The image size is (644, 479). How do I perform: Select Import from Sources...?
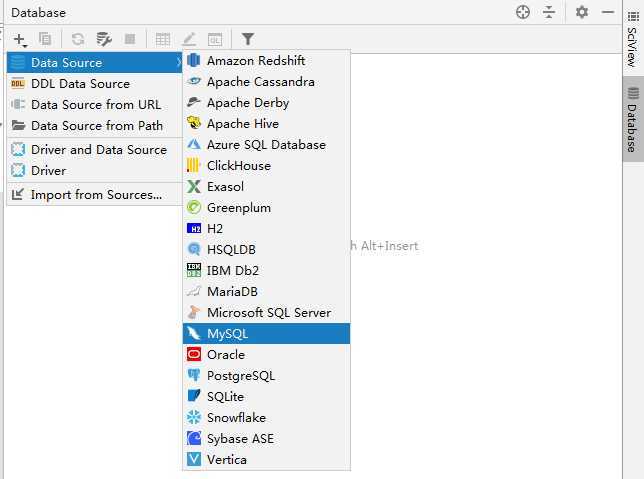94,194
